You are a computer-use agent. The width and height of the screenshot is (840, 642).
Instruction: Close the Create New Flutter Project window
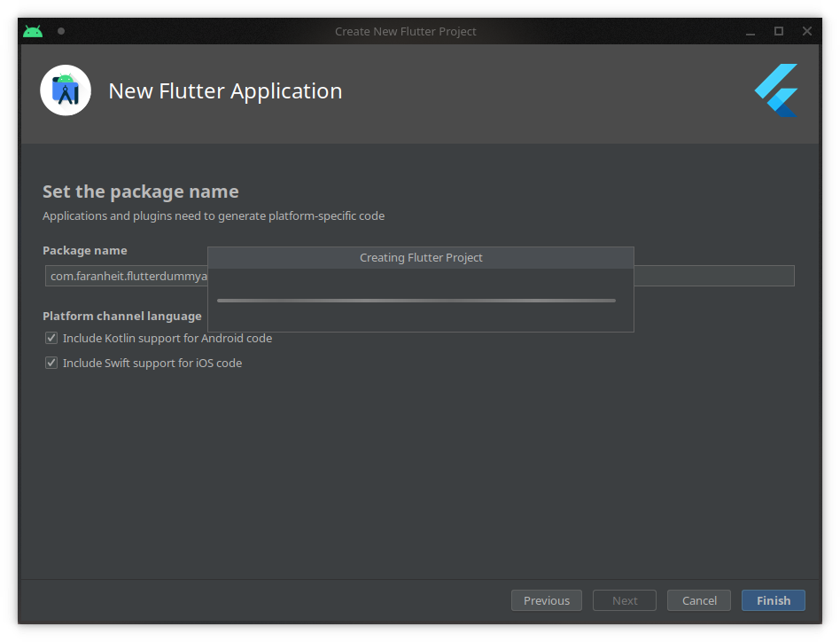(x=807, y=32)
